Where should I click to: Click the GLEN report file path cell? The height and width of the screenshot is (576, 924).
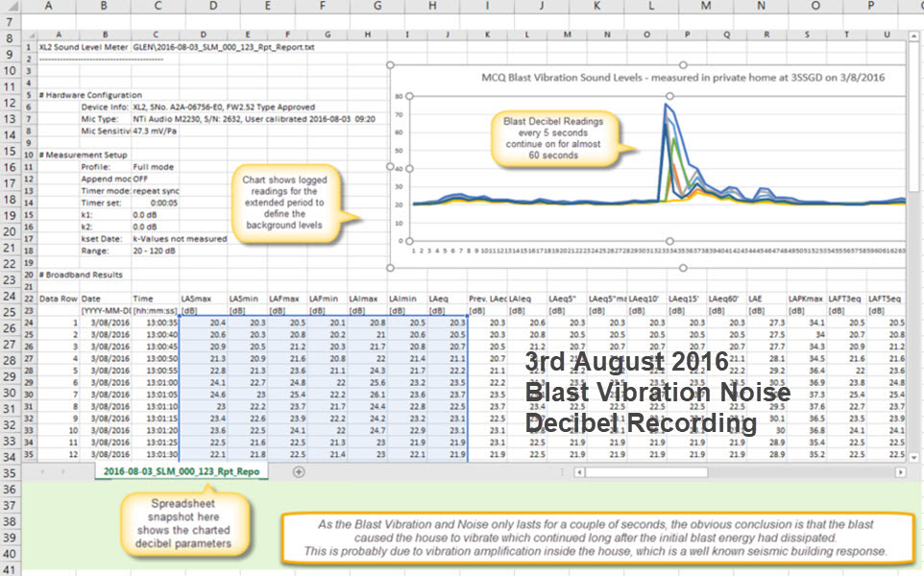click(x=224, y=47)
